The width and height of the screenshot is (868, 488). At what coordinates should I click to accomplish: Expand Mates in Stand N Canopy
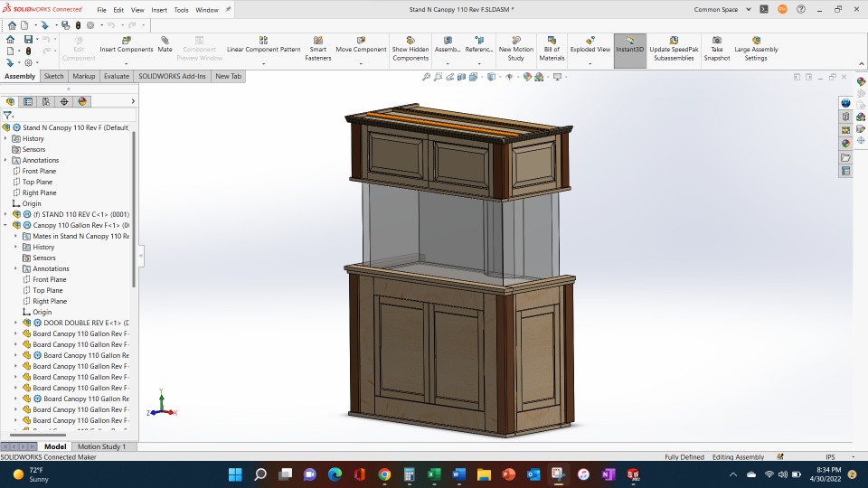[15, 236]
